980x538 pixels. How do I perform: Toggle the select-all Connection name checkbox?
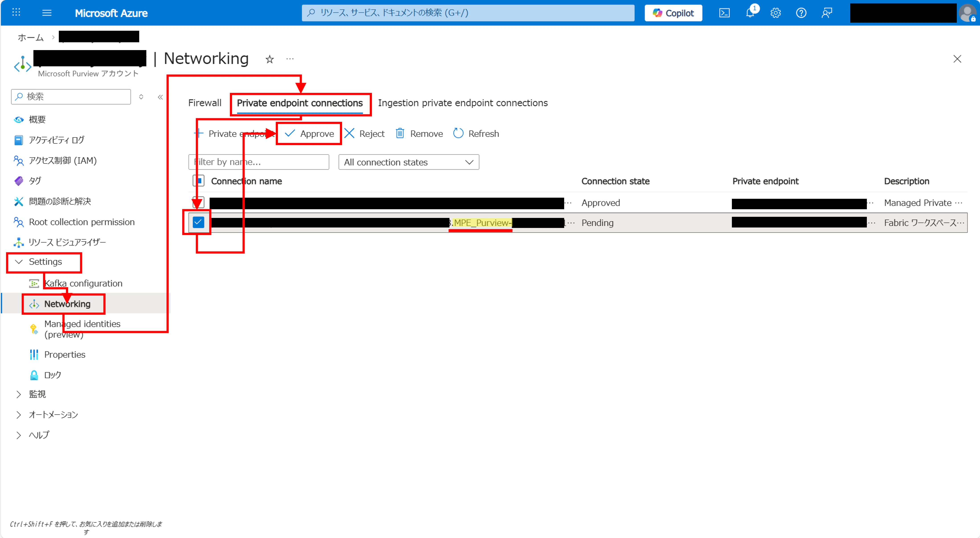pos(198,181)
